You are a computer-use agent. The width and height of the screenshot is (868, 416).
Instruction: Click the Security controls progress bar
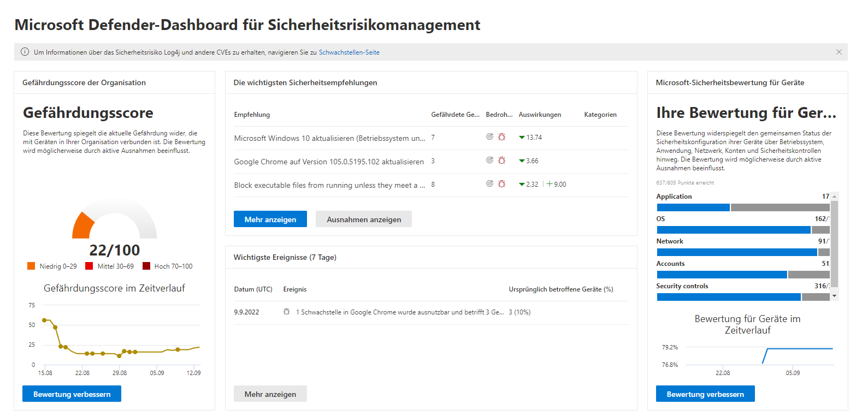(743, 297)
